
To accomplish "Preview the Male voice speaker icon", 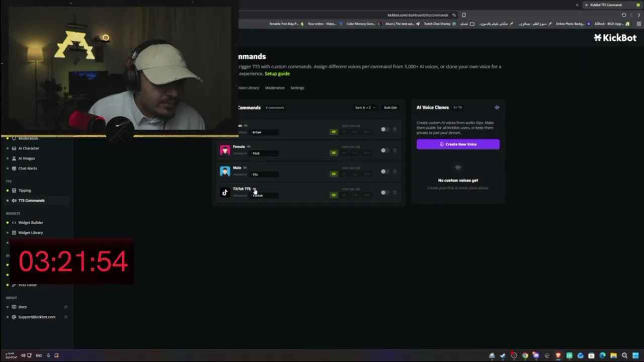I will [x=245, y=168].
